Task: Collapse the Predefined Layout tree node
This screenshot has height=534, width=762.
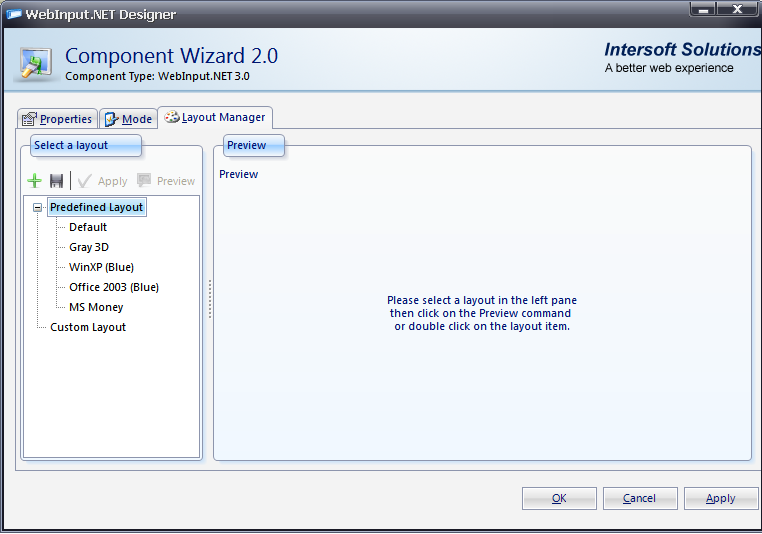Action: tap(38, 208)
